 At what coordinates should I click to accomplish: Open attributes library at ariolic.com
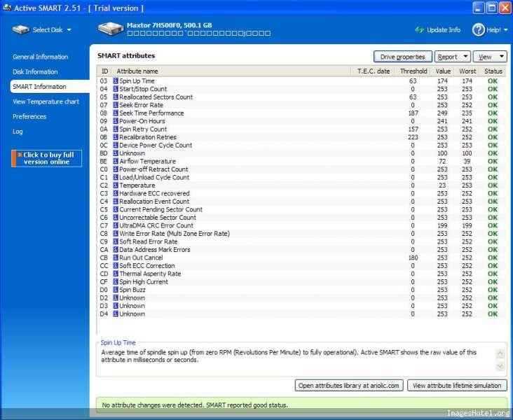pos(349,386)
